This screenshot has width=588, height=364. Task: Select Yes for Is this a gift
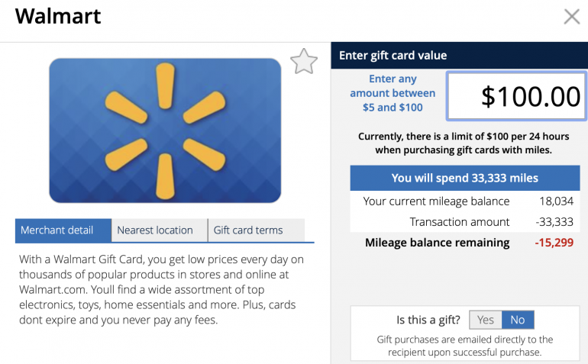coord(486,320)
